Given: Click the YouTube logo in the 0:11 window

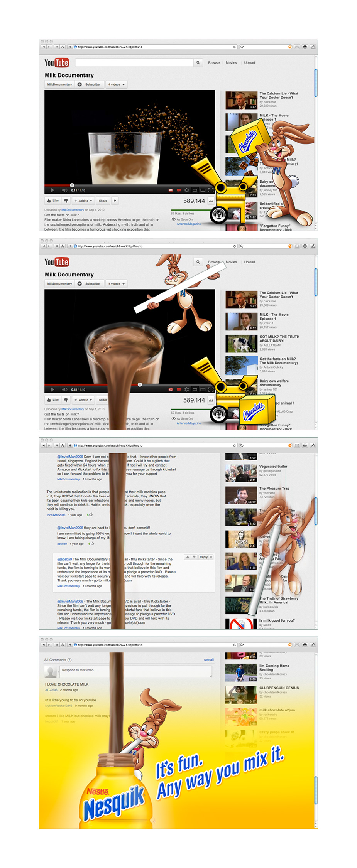Looking at the screenshot, I should click(x=56, y=62).
